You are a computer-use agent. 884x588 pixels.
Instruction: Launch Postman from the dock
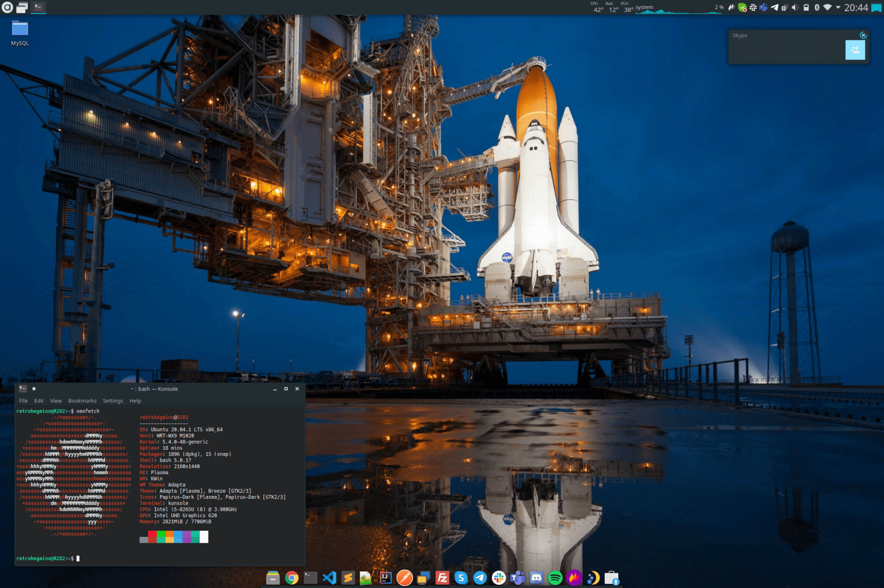(x=405, y=578)
